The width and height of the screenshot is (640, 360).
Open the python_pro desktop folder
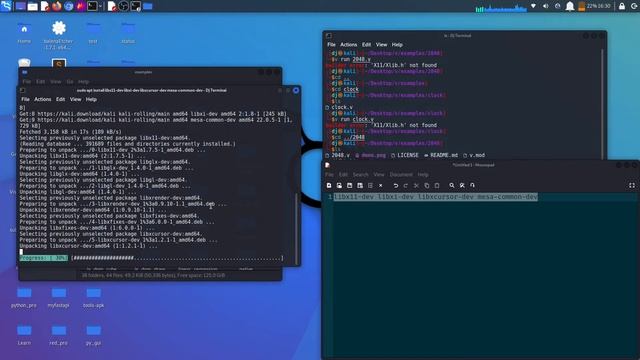click(24, 297)
